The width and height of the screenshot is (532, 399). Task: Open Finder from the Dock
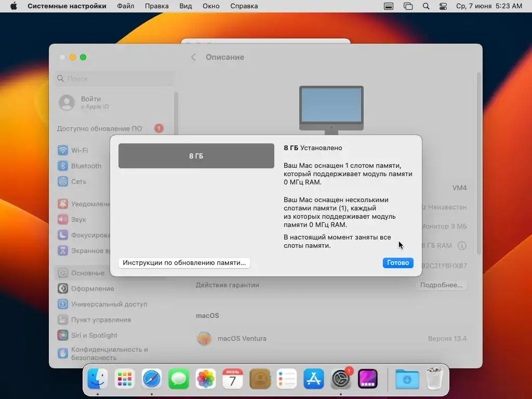[x=98, y=379]
